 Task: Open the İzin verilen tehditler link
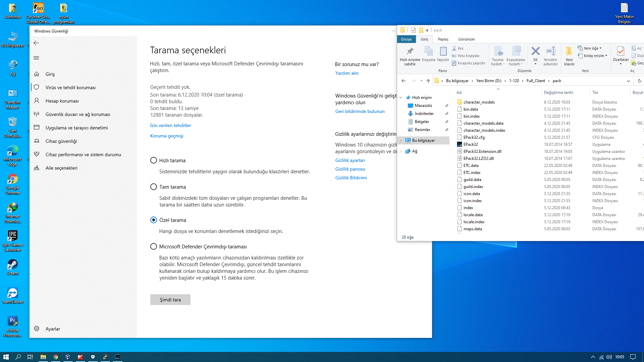pyautogui.click(x=171, y=125)
